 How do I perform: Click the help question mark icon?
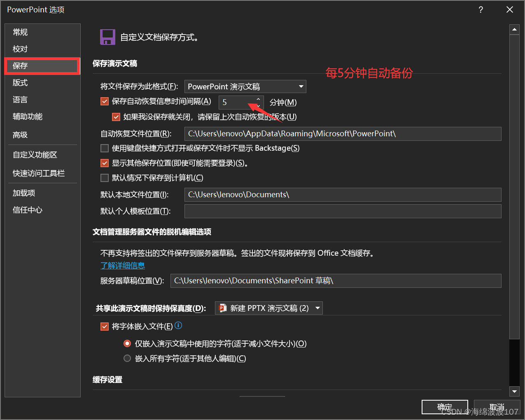click(x=481, y=9)
